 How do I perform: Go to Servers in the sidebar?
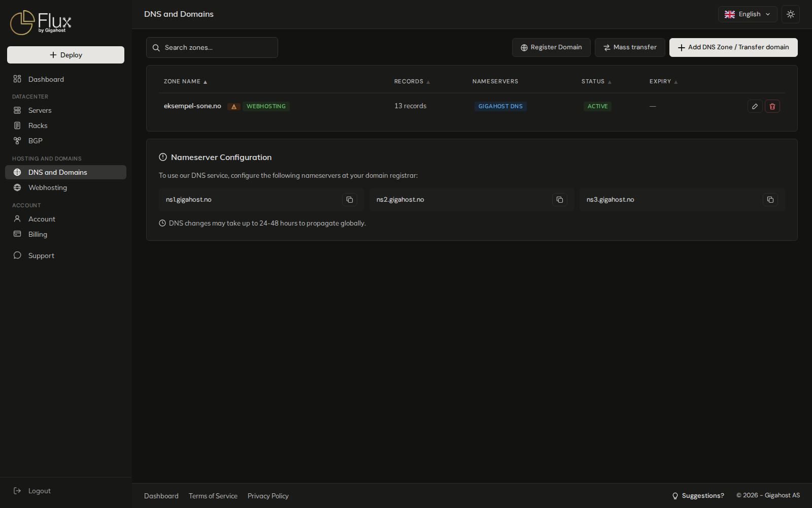65,110
